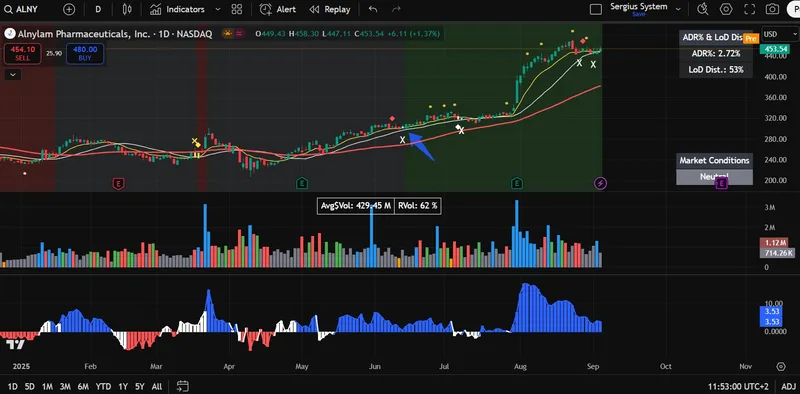The image size is (800, 394).
Task: Click the sun market status icon
Action: [227, 34]
